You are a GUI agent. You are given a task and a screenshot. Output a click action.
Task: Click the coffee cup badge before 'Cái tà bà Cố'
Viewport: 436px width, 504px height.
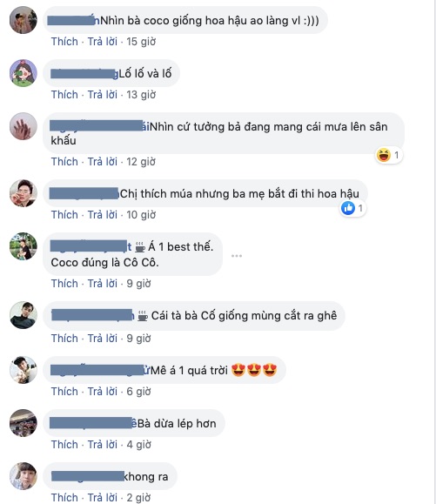[143, 316]
